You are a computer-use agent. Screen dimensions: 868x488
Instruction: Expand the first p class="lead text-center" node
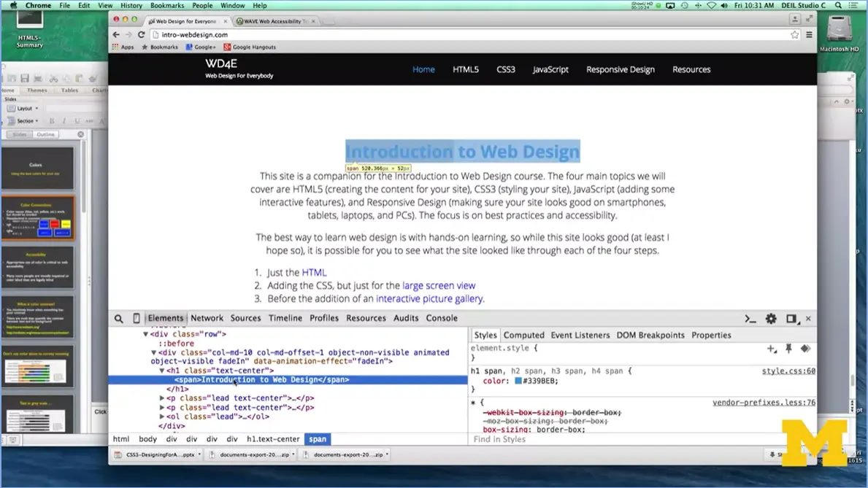[161, 398]
